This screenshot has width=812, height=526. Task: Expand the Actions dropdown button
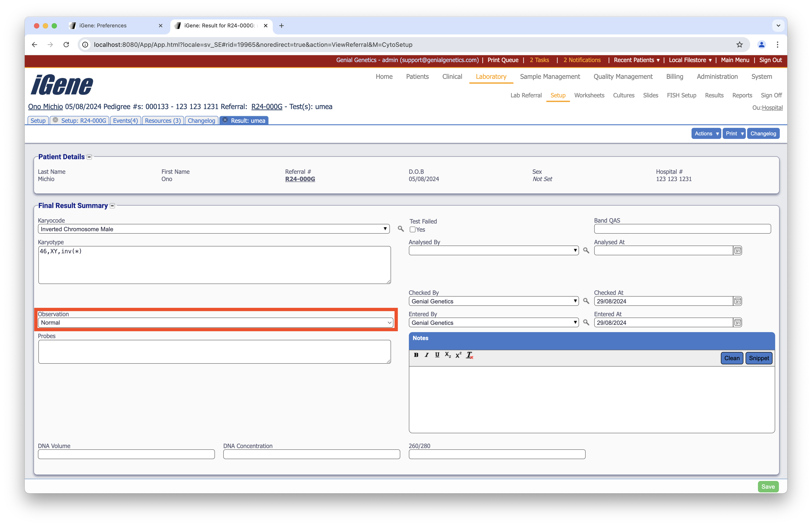tap(706, 133)
